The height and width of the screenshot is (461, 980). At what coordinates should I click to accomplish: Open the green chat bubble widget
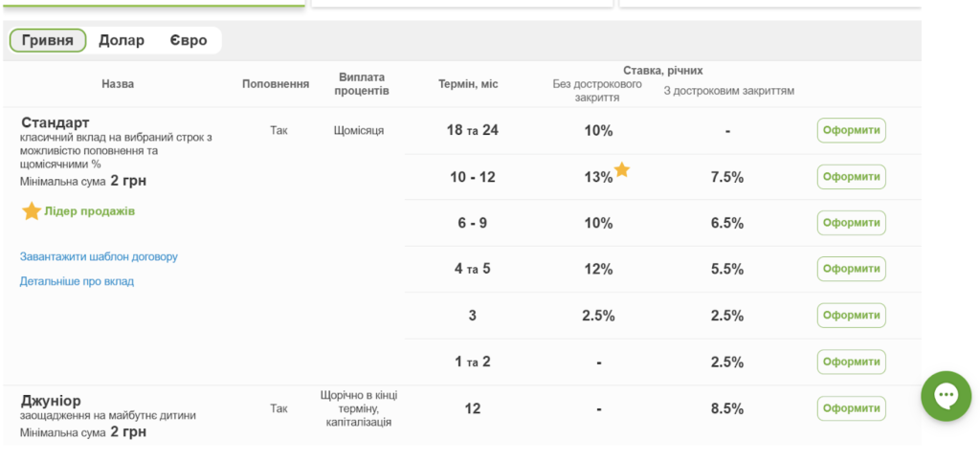pos(946,395)
